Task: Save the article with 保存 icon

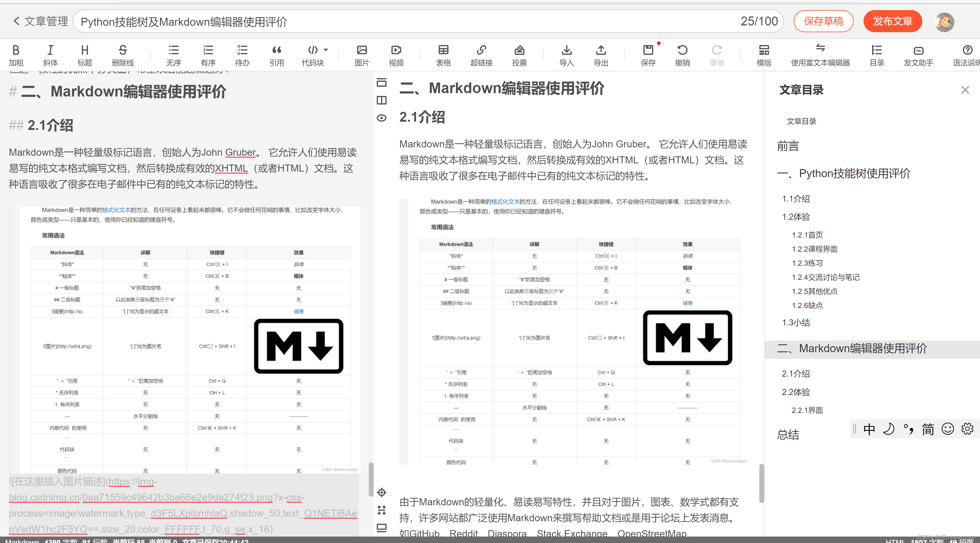Action: 648,55
